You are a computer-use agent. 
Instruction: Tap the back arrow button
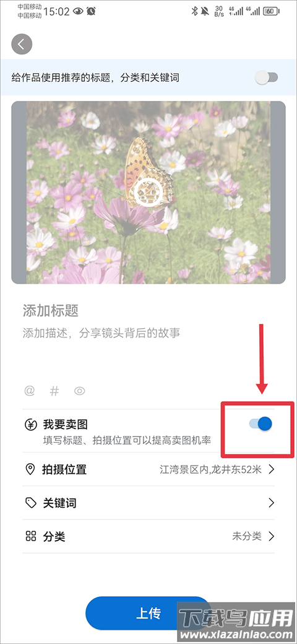pos(22,44)
